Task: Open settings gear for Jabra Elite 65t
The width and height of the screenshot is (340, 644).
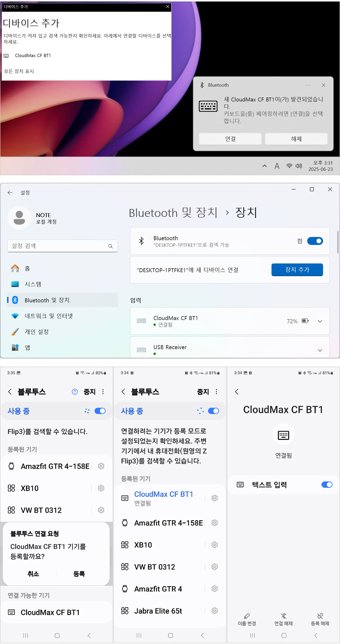Action: point(215,611)
